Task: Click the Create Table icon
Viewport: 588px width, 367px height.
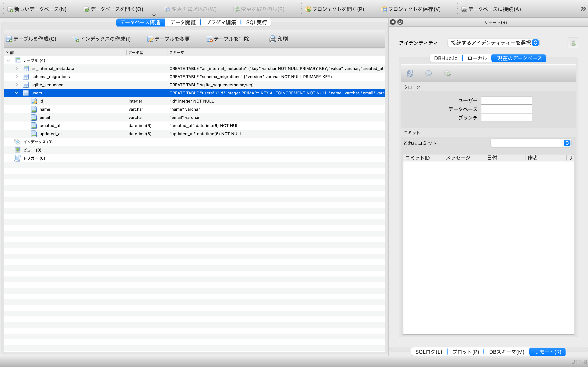Action: (x=9, y=39)
